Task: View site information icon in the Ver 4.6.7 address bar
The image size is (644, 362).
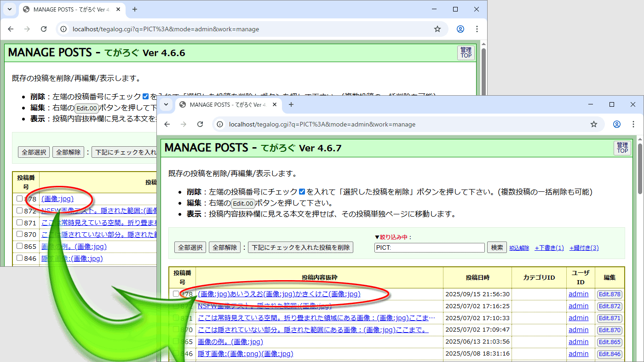Action: 220,124
